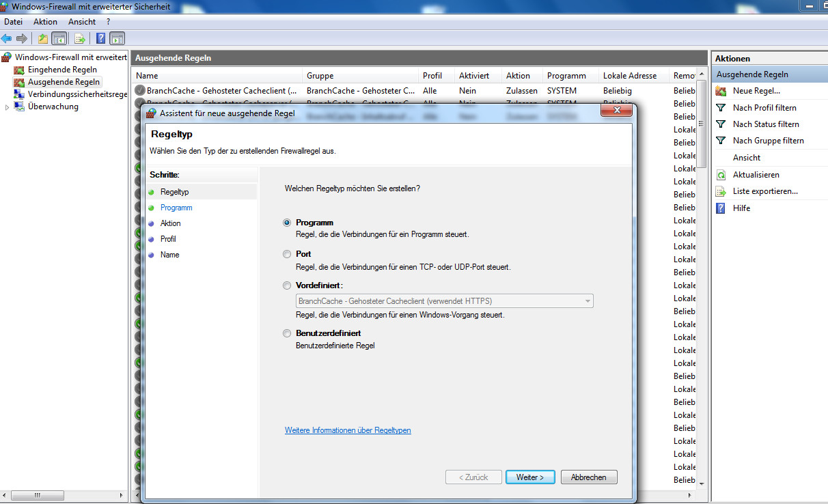This screenshot has width=828, height=504.
Task: Click 'BranchCache - Gehosteter Cacheclient' rule name
Action: click(x=222, y=91)
